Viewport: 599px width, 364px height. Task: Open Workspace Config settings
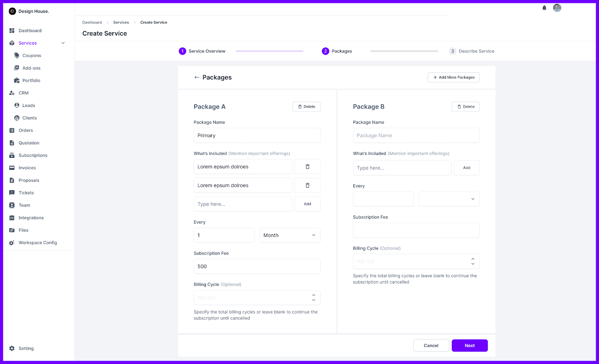[x=37, y=242]
